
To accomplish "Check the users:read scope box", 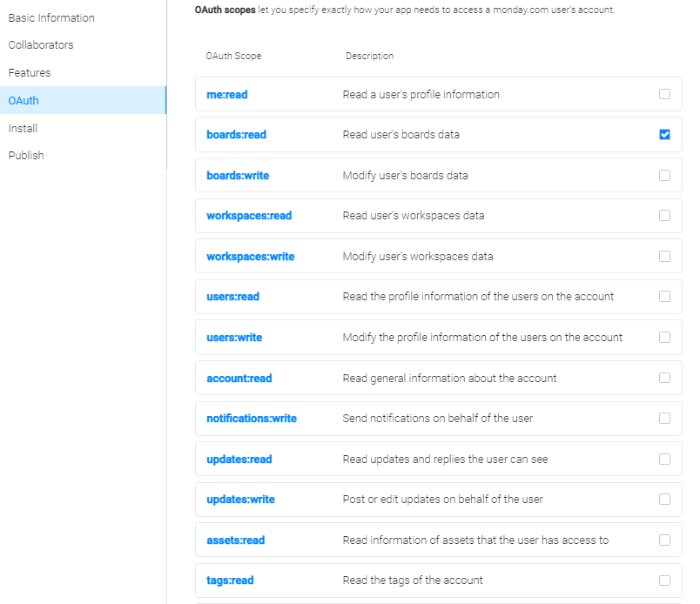I will tap(664, 297).
